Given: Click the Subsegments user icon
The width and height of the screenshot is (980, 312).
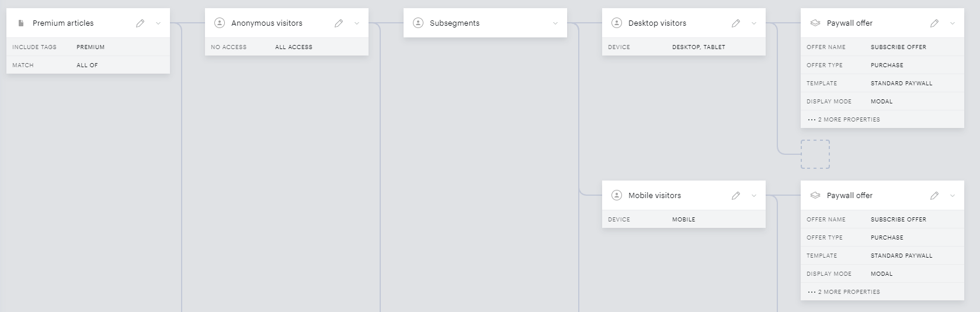Looking at the screenshot, I should pos(418,23).
